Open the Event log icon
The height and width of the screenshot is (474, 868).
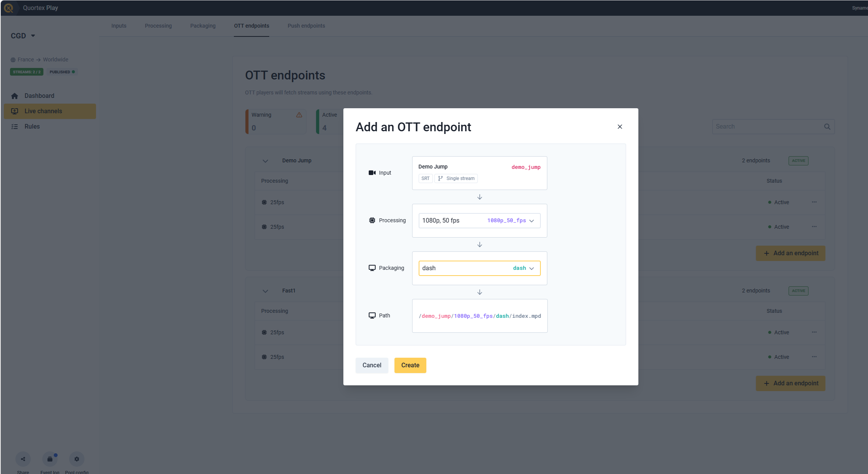pyautogui.click(x=50, y=459)
